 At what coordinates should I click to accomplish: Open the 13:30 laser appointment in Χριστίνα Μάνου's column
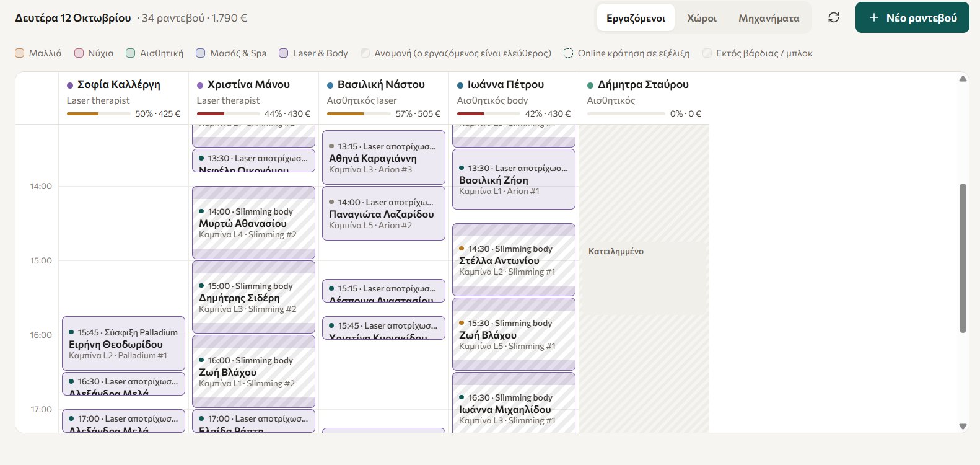pos(254,161)
